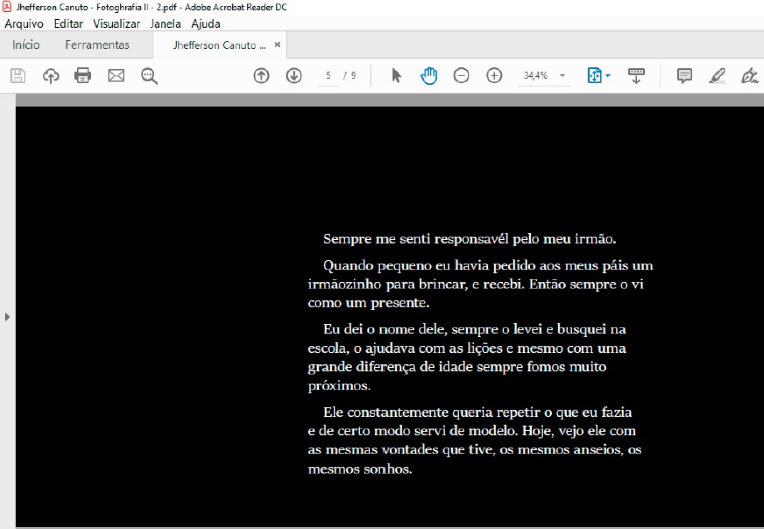The image size is (764, 529).
Task: Expand the left navigation pane
Action: point(7,316)
